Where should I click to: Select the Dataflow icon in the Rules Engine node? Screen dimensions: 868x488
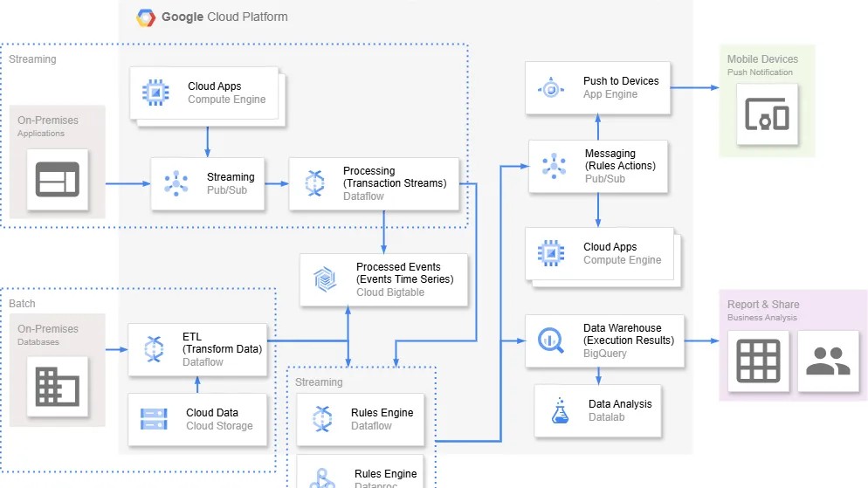coord(322,419)
